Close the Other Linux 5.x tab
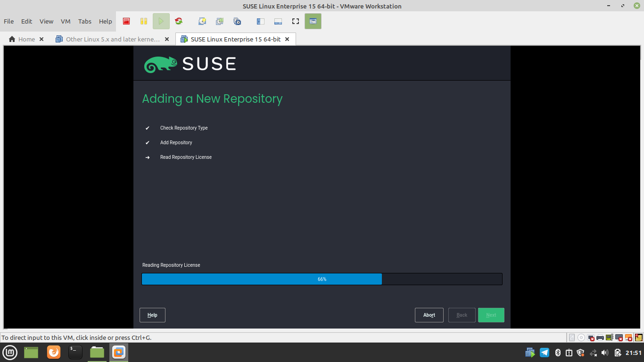Screen dimensions: 644x362 [167, 39]
